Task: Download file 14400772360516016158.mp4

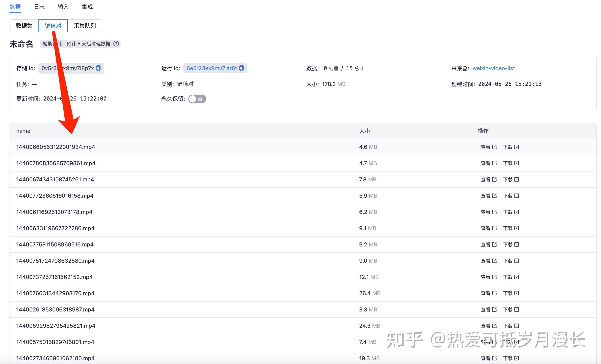Action: pyautogui.click(x=511, y=196)
